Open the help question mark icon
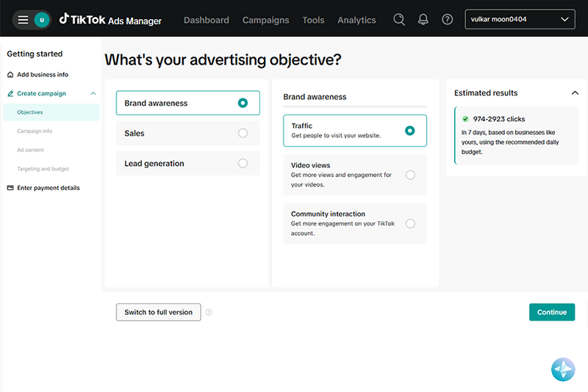The width and height of the screenshot is (588, 392). 447,20
